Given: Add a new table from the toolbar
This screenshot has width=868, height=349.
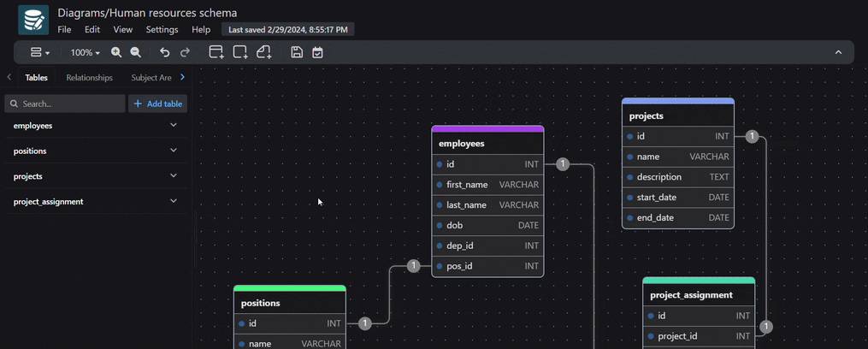Looking at the screenshot, I should coord(216,52).
